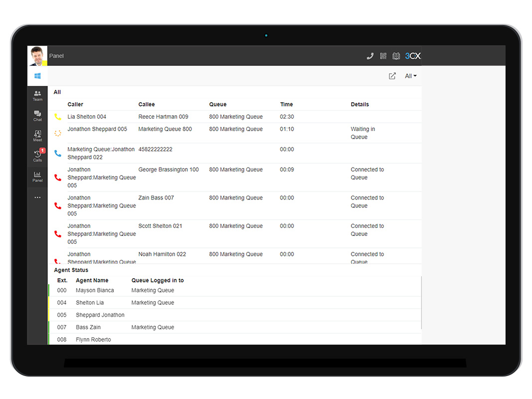Image resolution: width=532 pixels, height=399 pixels.
Task: Click the Time column header
Action: (286, 105)
